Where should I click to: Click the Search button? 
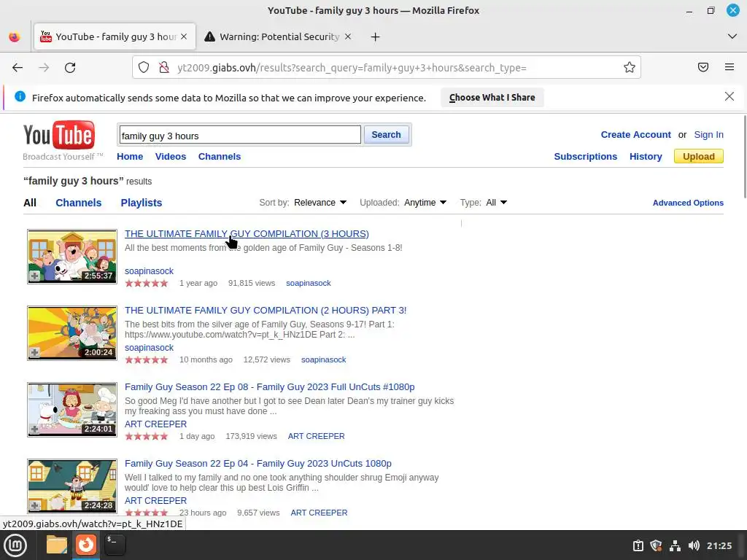tap(386, 135)
